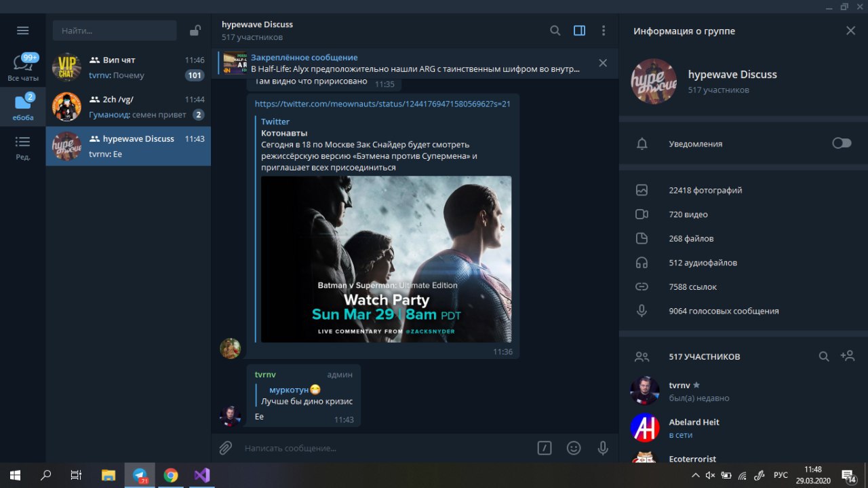
Task: Open tvrnv avatar next to the message
Action: 231,416
